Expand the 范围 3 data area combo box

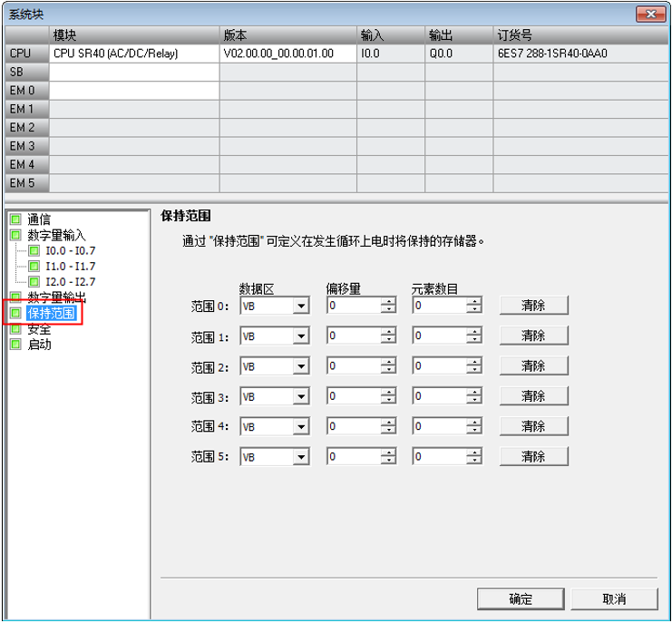(301, 397)
